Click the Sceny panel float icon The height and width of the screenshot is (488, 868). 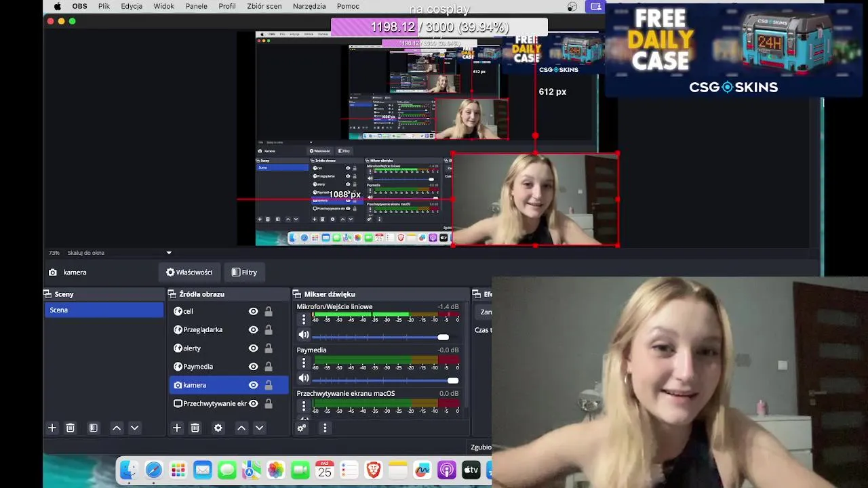(x=47, y=294)
